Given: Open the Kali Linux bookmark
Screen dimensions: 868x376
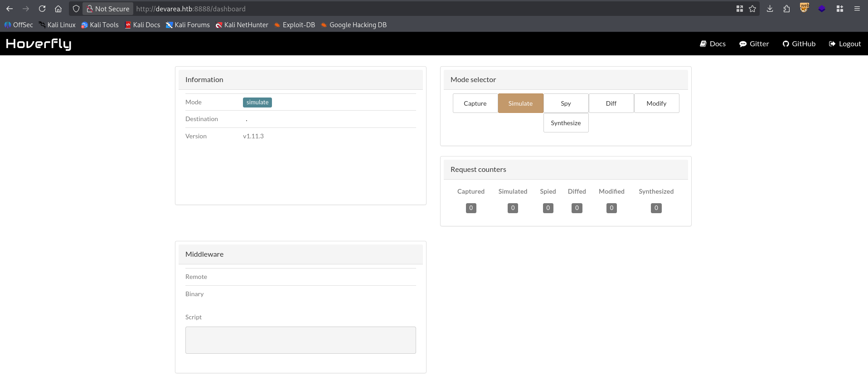Looking at the screenshot, I should tap(57, 25).
